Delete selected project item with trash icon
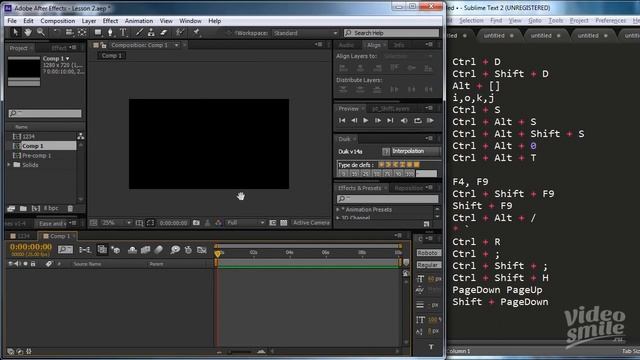 [x=70, y=209]
